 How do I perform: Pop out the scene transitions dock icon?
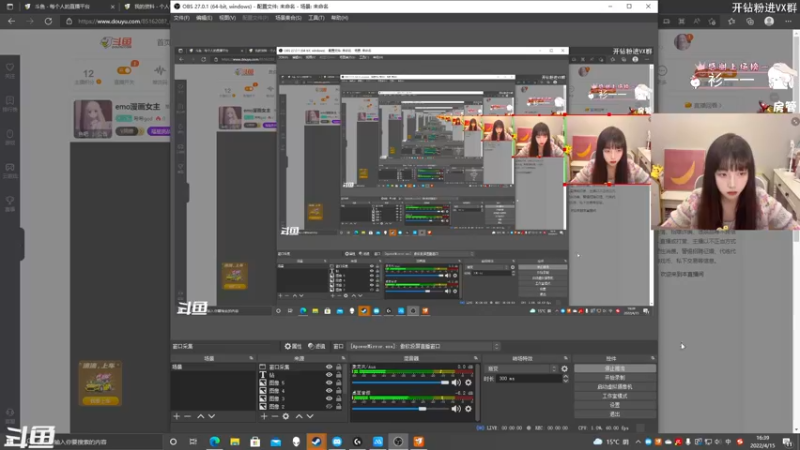(x=565, y=359)
